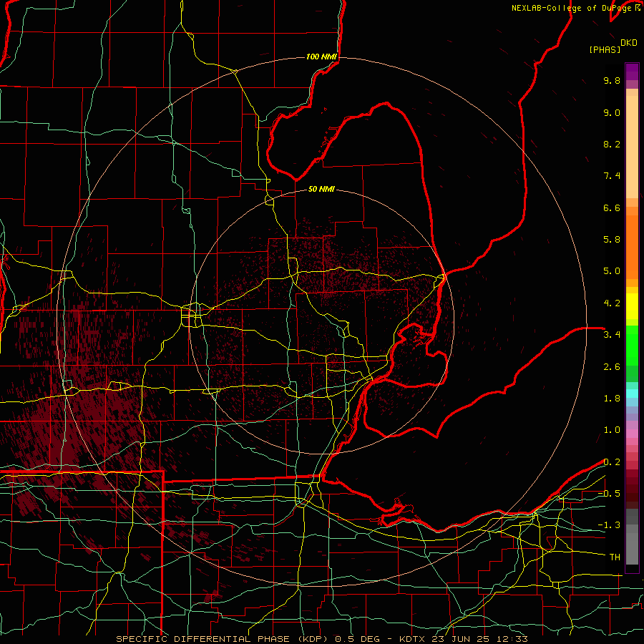This screenshot has height=644, width=644.
Task: Click the 2.6 legend scale value
Action: 612,367
